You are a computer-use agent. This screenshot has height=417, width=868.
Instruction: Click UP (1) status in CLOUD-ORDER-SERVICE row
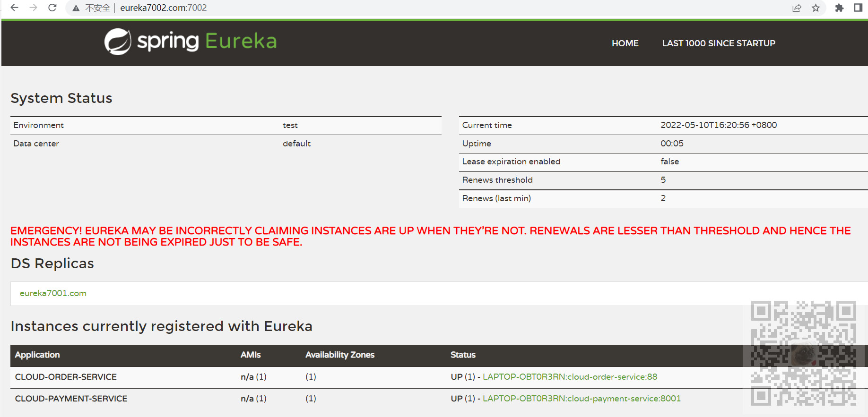463,377
